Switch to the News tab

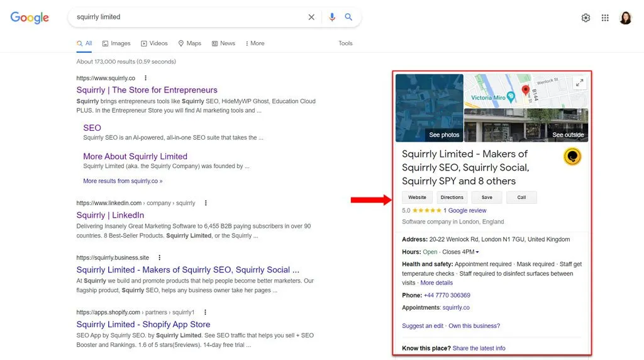click(x=223, y=43)
